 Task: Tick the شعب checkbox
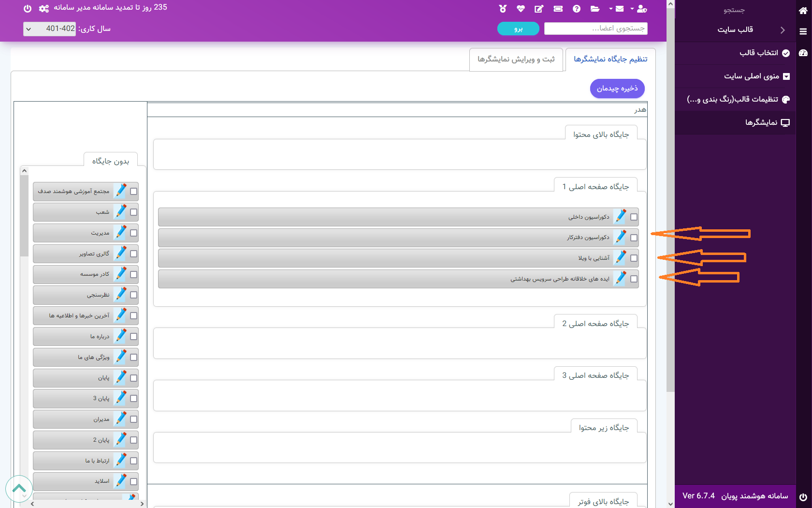[134, 212]
